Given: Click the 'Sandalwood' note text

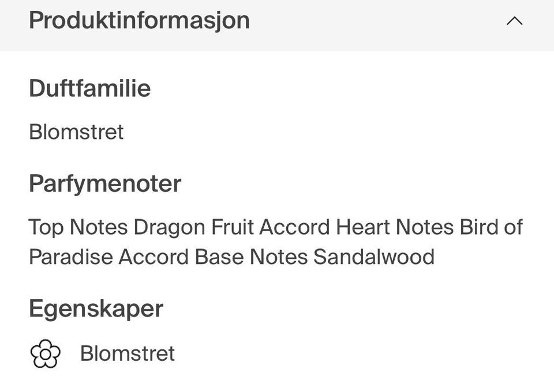Looking at the screenshot, I should 374,257.
